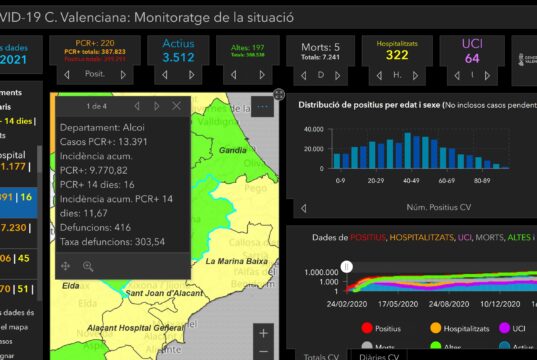
Task: Zoom in on map with plus
Action: 263,333
